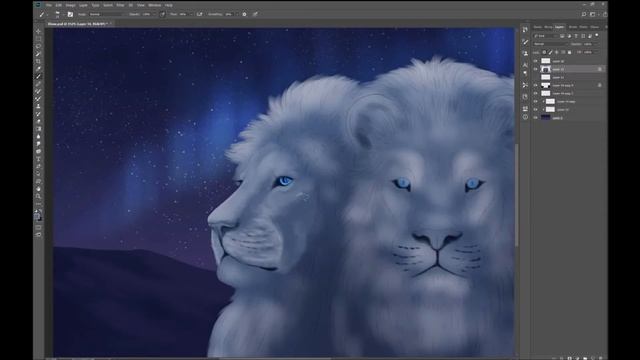Filter layers by pixel layers icon
640x360 pixels.
pyautogui.click(x=562, y=36)
